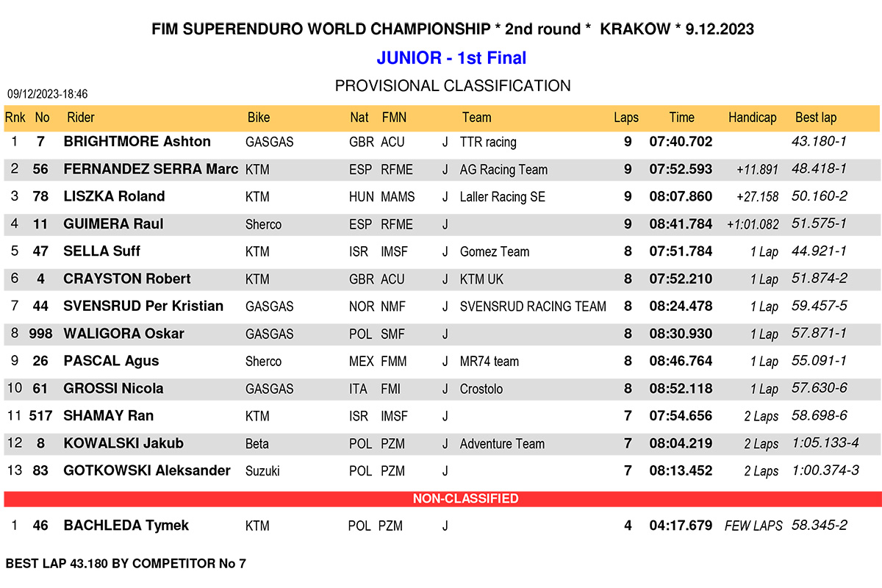Select the red NON-CLASSIFIED banner
882x588 pixels.
pyautogui.click(x=442, y=498)
